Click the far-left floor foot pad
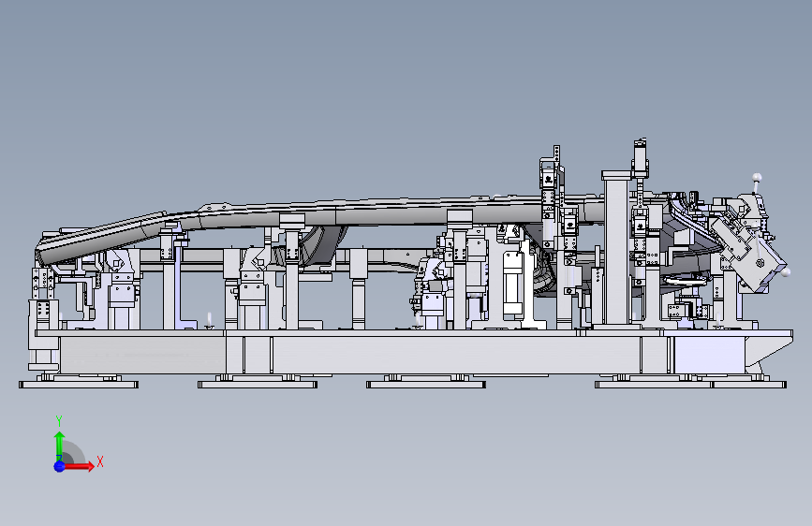The height and width of the screenshot is (526, 812). click(x=79, y=384)
